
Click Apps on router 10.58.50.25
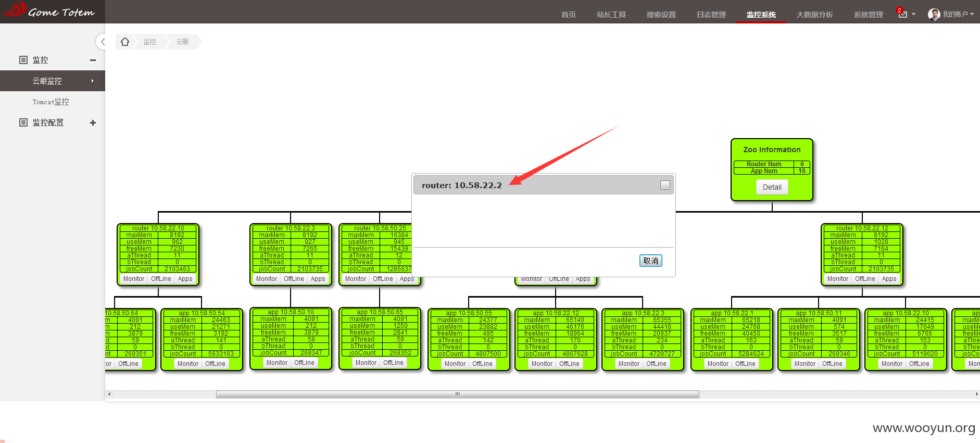pos(407,279)
